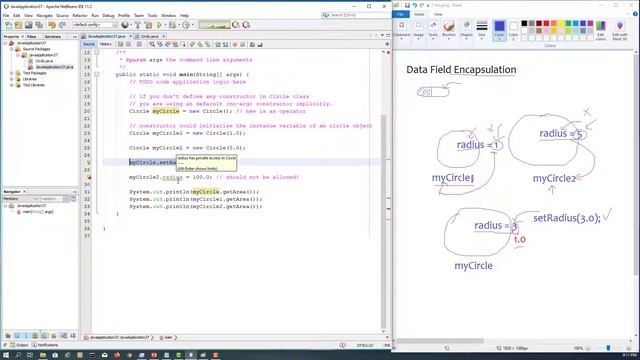The height and width of the screenshot is (360, 640).
Task: Expand the Libraries tree node
Action: [12, 79]
